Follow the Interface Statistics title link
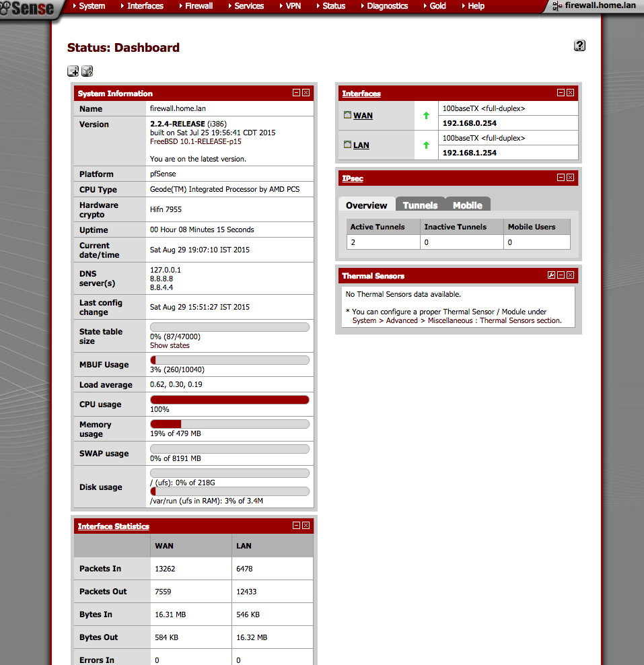Image resolution: width=644 pixels, height=665 pixels. (114, 526)
